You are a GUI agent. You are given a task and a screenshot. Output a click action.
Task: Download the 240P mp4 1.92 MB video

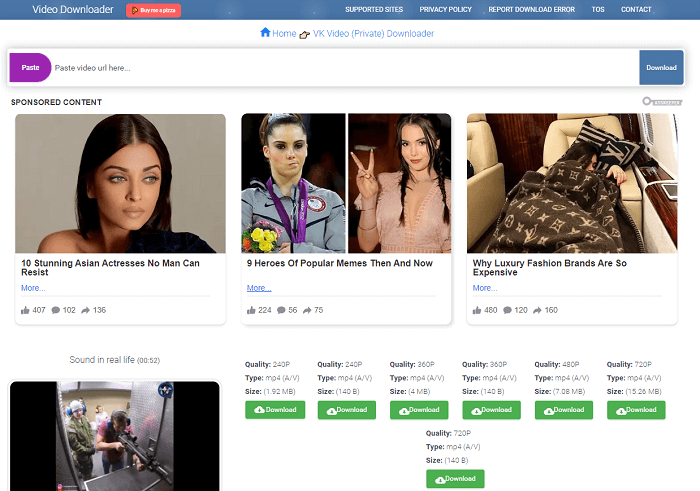[275, 410]
